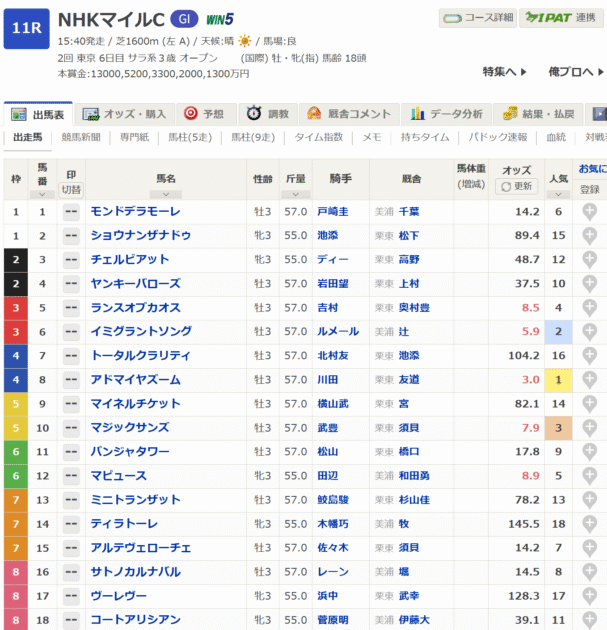The height and width of the screenshot is (630, 607).
Task: Open the データ分析 tab
Action: (x=446, y=114)
